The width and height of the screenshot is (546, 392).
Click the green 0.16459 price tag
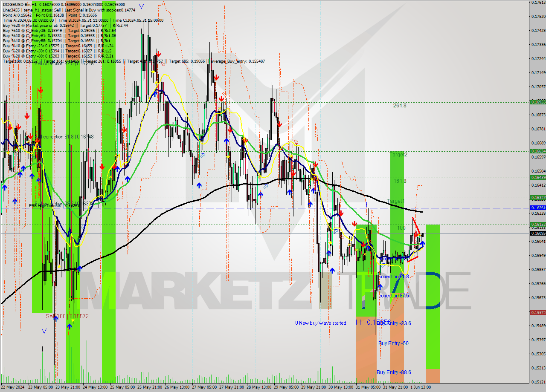(x=537, y=177)
